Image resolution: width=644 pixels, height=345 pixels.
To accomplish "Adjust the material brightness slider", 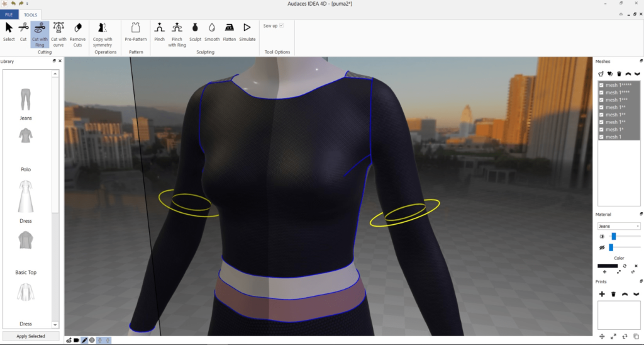I will 614,236.
